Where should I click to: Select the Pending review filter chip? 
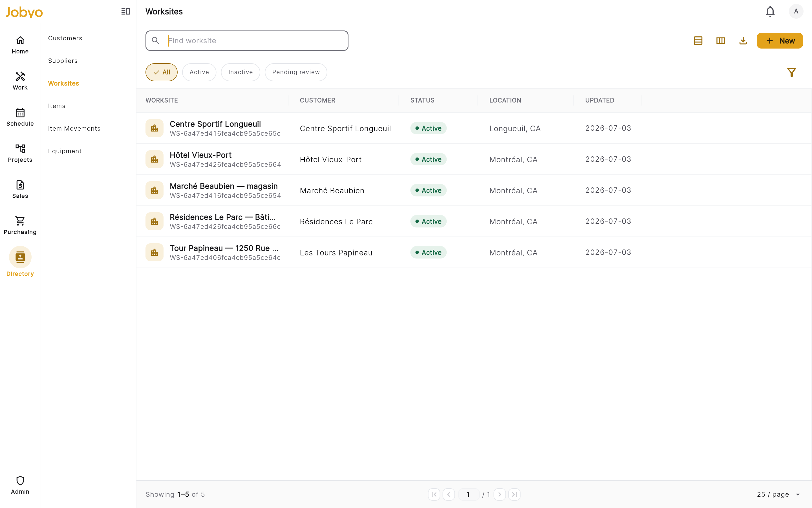pyautogui.click(x=296, y=72)
